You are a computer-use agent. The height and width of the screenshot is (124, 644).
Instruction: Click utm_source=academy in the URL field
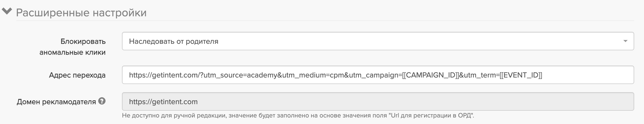[x=240, y=75]
